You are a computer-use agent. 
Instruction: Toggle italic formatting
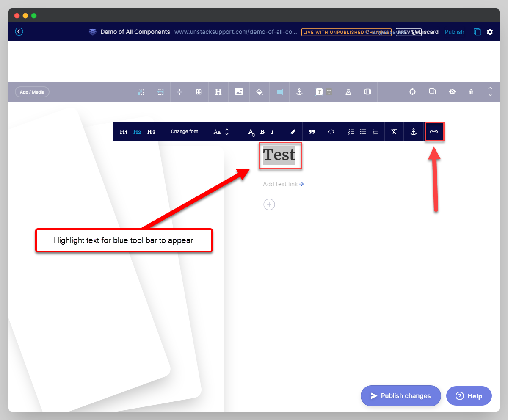click(273, 132)
